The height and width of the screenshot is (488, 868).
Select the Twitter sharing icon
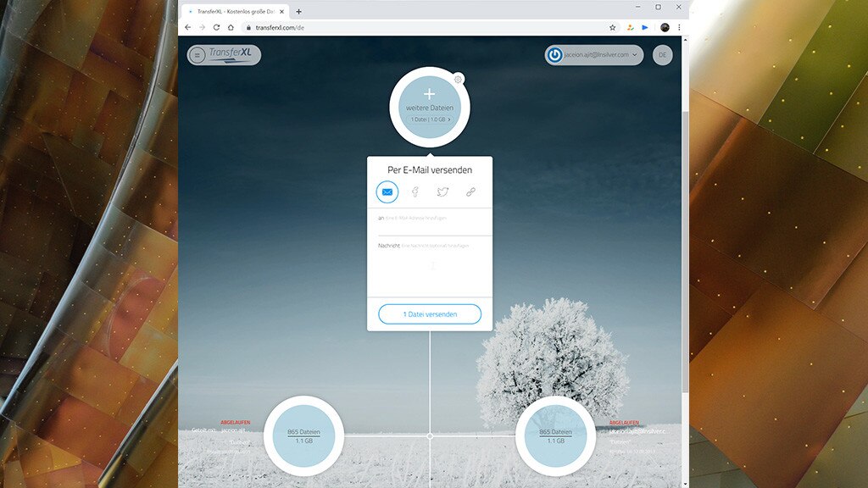pyautogui.click(x=442, y=191)
